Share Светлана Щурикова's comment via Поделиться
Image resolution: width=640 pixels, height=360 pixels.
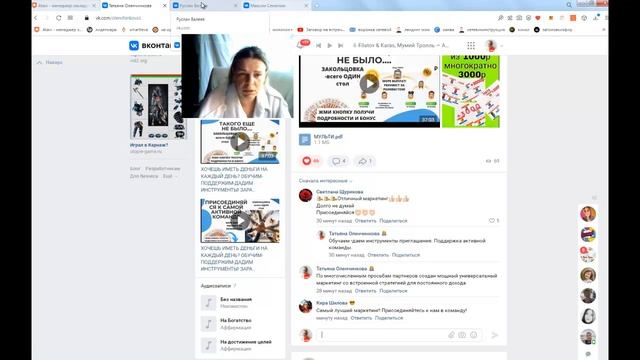click(393, 221)
